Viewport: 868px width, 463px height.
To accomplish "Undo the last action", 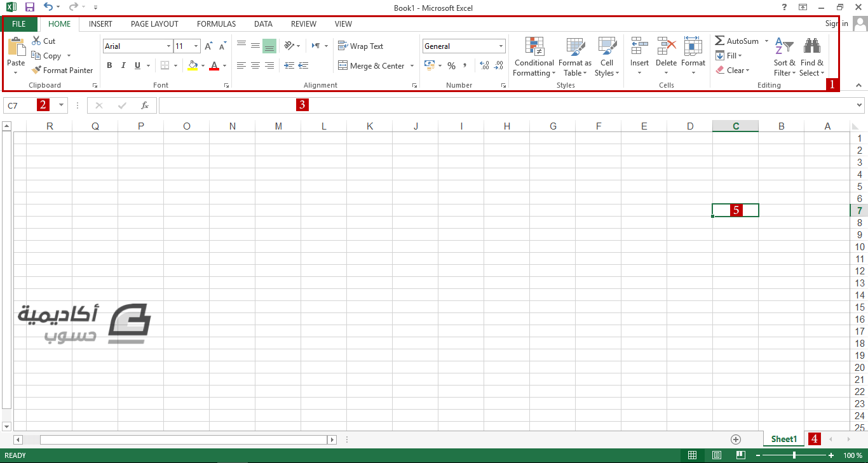I will pos(48,8).
